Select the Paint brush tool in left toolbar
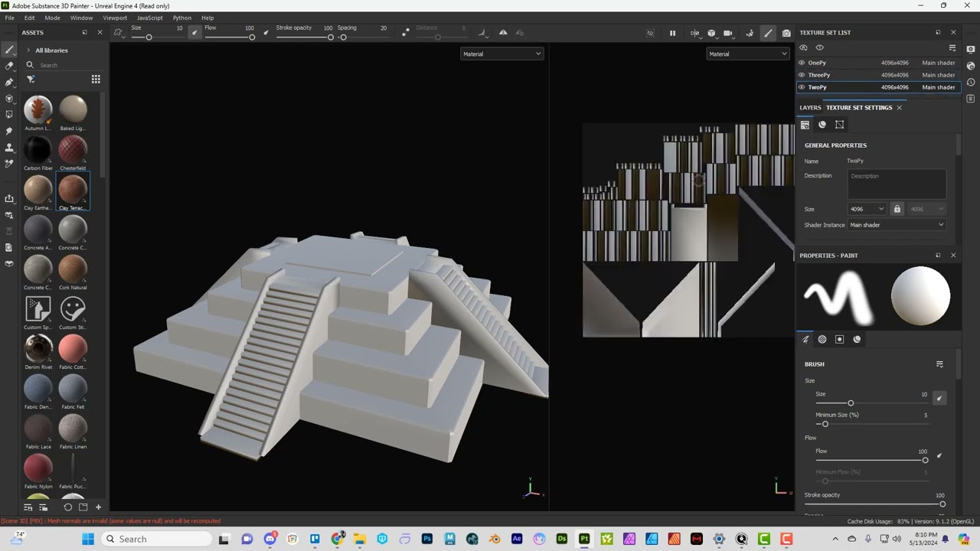 (x=9, y=50)
